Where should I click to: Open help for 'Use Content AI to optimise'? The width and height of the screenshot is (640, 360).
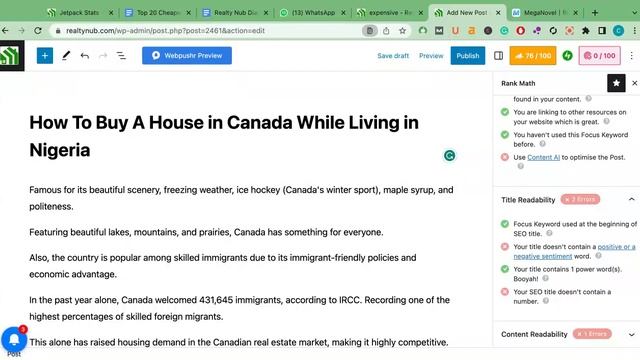point(520,166)
